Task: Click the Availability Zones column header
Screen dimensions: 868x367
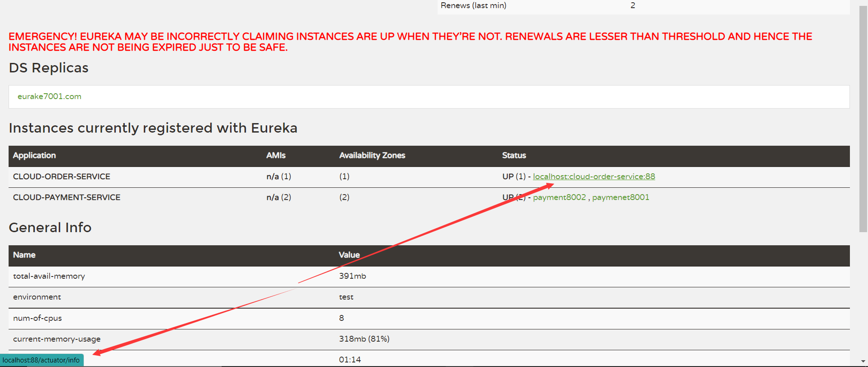Action: pos(372,155)
